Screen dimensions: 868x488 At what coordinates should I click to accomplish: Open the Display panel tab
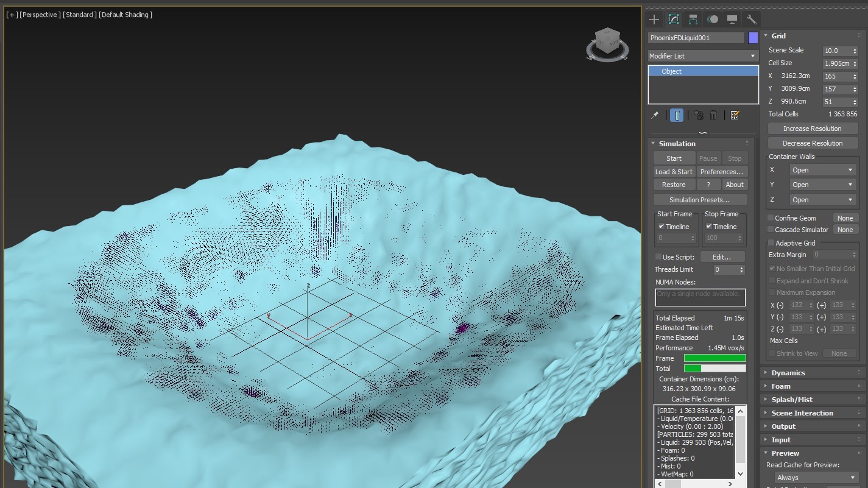(x=732, y=19)
